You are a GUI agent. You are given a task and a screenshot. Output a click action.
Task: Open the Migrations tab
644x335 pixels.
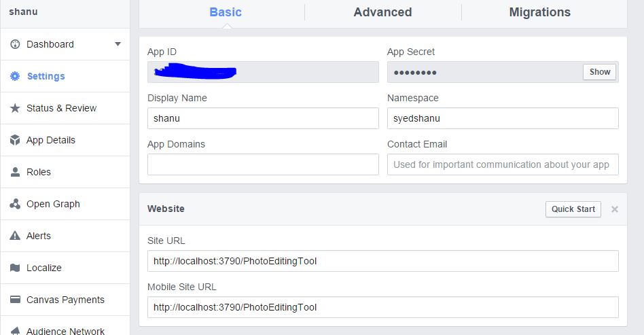tap(539, 12)
